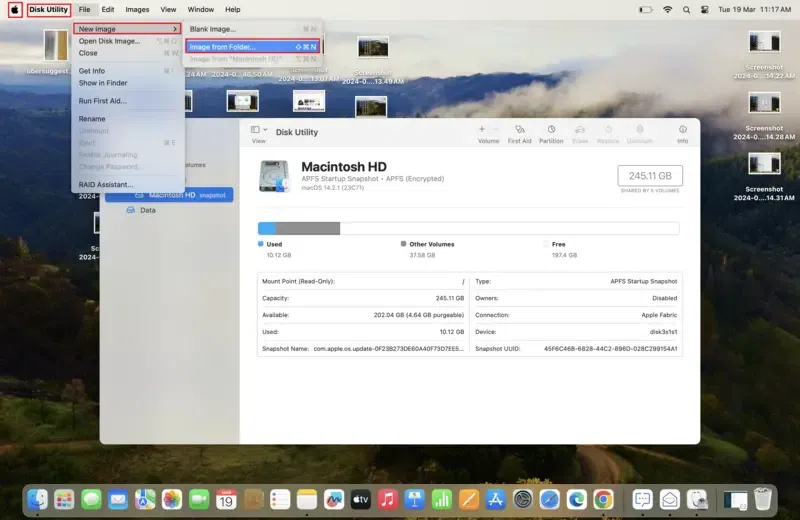Click the '202.04 GB (4.64 GB purgeable)' value
Screen dimensions: 800x520
pyautogui.click(x=419, y=315)
